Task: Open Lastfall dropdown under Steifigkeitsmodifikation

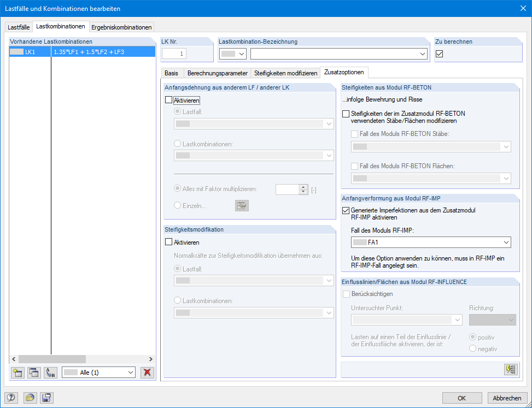Action: pyautogui.click(x=254, y=281)
